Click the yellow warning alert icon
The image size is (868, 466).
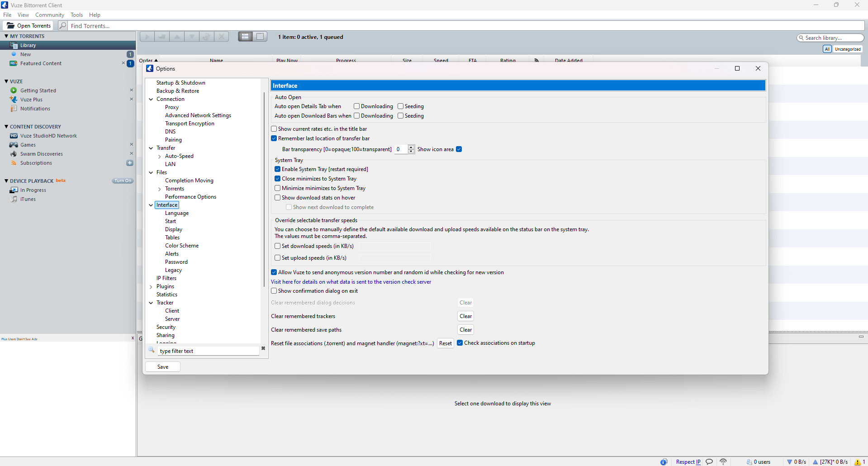tap(858, 462)
